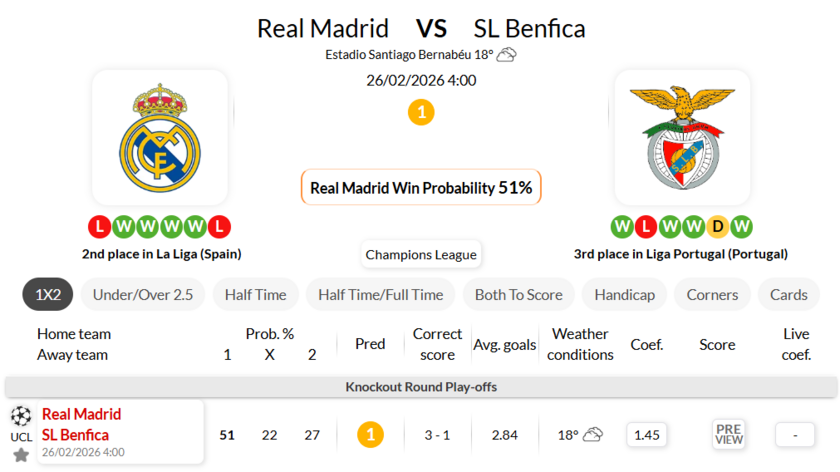This screenshot has height=472, width=840.
Task: Click Benfica's yellow D form badge
Action: (717, 227)
